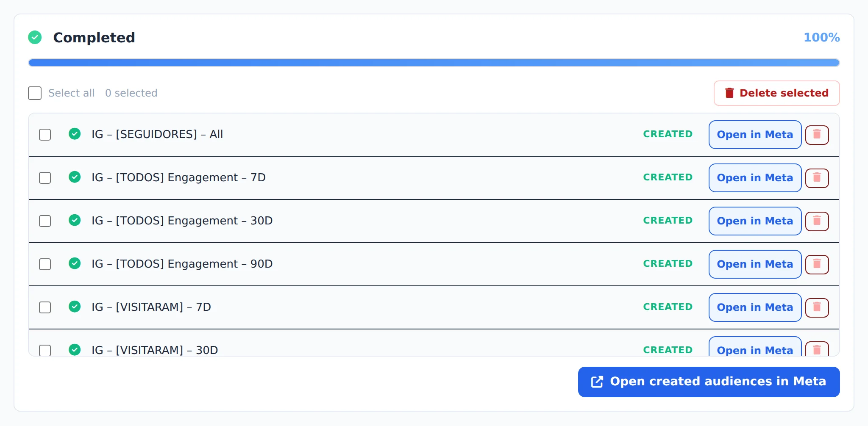Open created audiences in Meta
The image size is (868, 426).
pos(709,382)
